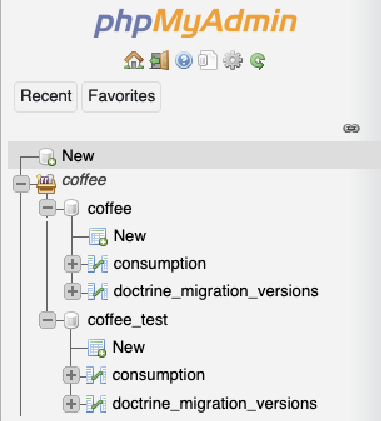Click doctrine_migration_versions table icon under coffee
381x421 pixels.
98,292
